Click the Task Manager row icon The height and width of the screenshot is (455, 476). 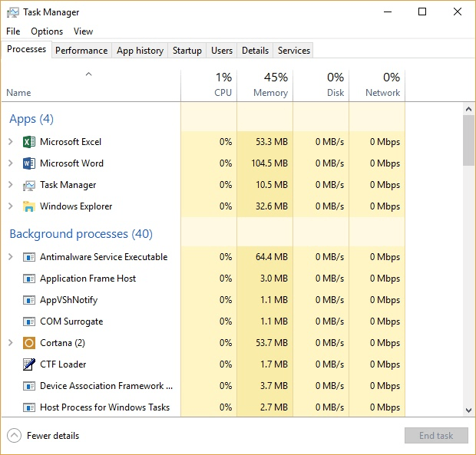click(29, 185)
